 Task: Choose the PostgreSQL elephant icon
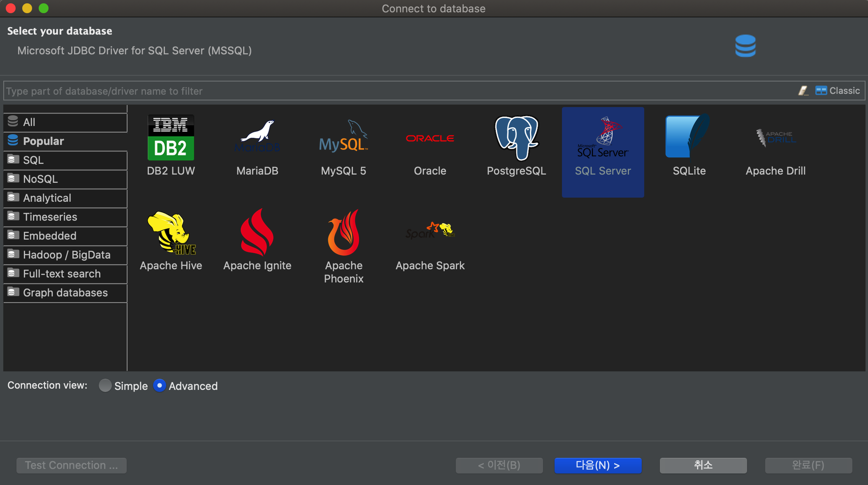pyautogui.click(x=516, y=138)
